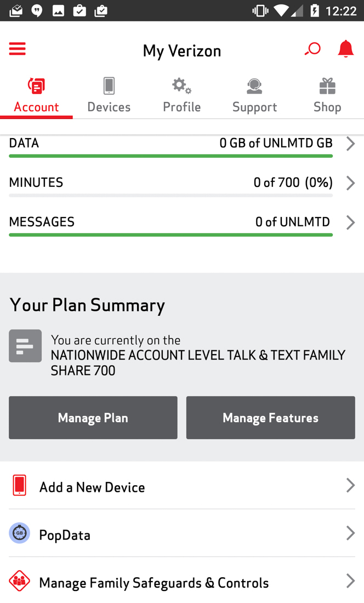Select the PopData list entry
The image size is (364, 603).
[x=65, y=534]
